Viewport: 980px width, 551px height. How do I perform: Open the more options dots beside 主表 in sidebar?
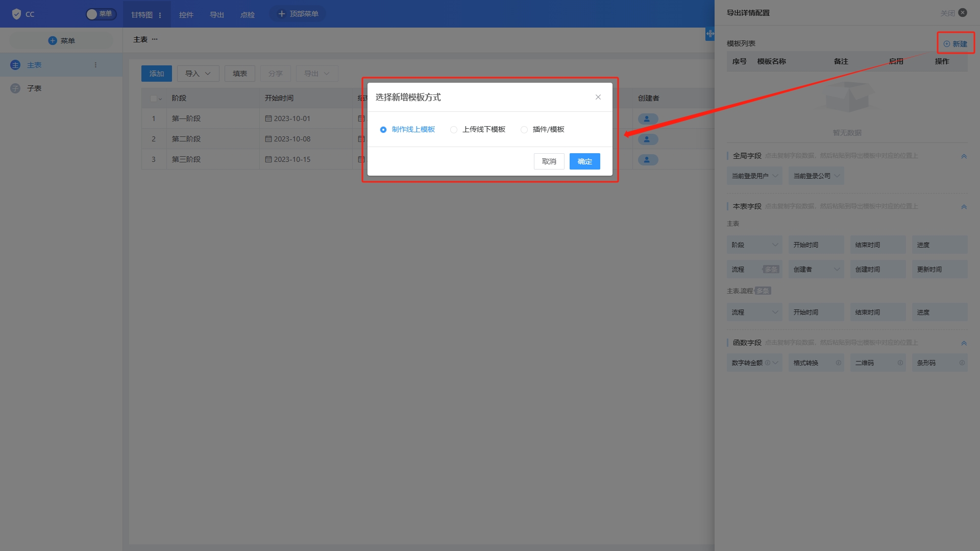95,65
